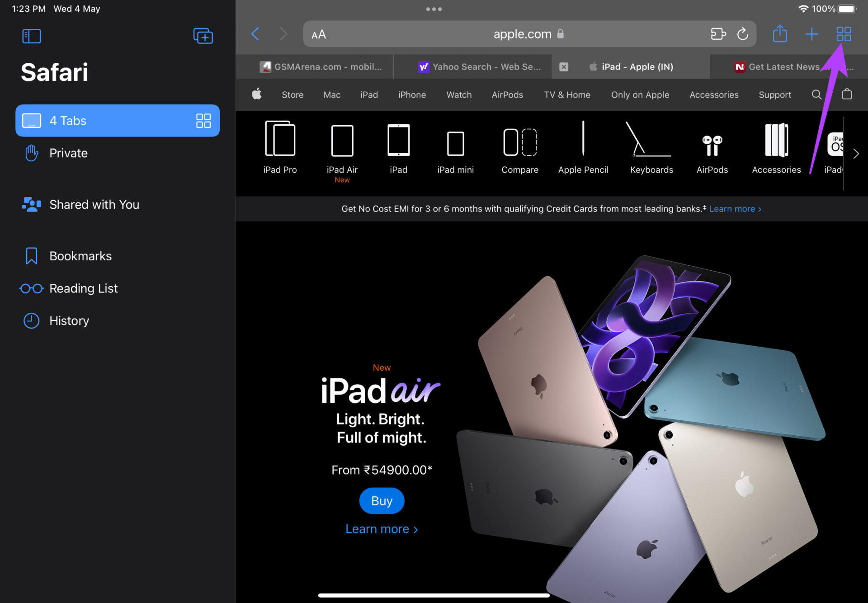The image size is (868, 603).
Task: Enable the sidebar panel toggle
Action: pos(31,34)
